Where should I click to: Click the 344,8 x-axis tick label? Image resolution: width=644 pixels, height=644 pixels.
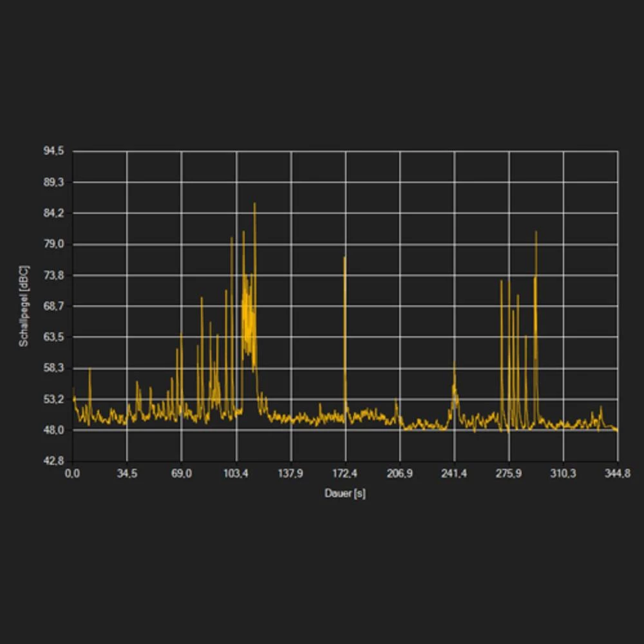618,475
